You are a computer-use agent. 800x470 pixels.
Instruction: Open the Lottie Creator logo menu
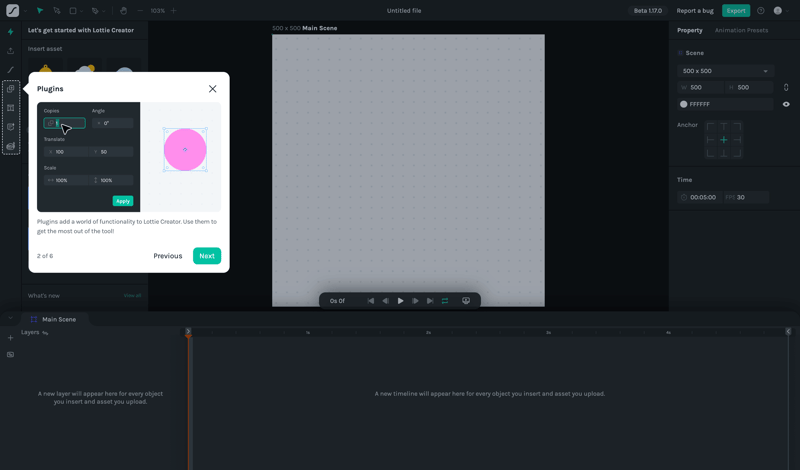point(12,10)
